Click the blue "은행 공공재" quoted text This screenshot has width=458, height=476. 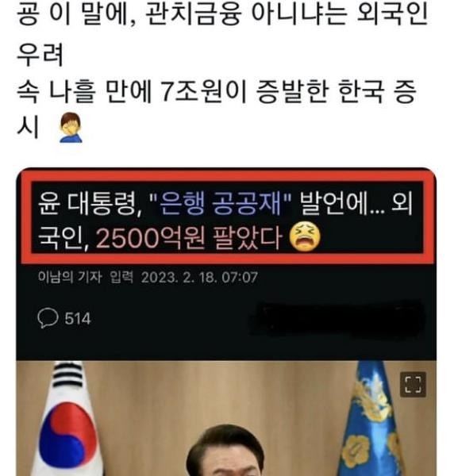221,204
